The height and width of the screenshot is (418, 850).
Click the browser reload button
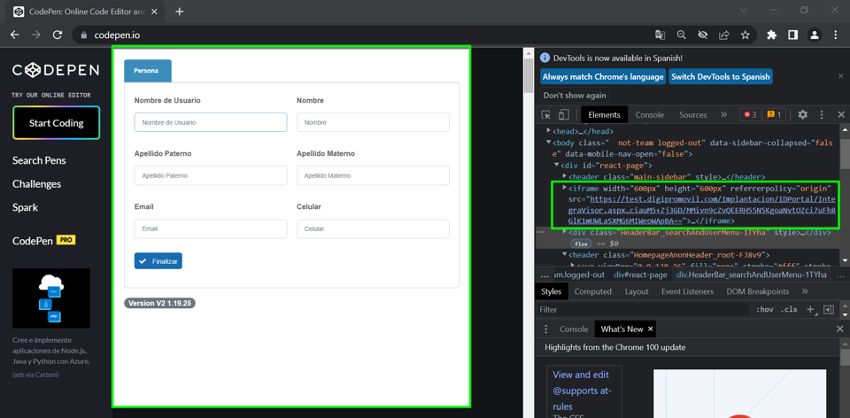coord(57,35)
